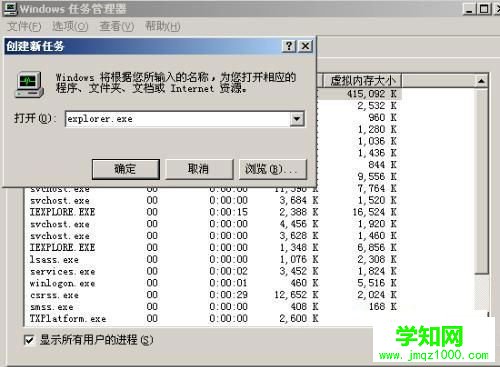
Task: Sort by the 虚拟内存大小 column header
Action: pos(362,81)
